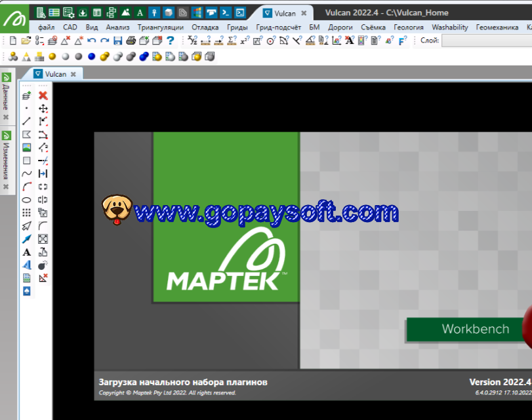
Task: Close the Данные side panel
Action: (x=6, y=117)
